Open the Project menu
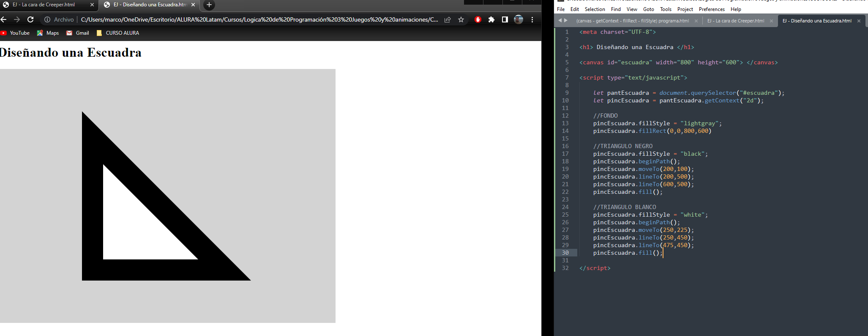The height and width of the screenshot is (336, 868). (685, 9)
